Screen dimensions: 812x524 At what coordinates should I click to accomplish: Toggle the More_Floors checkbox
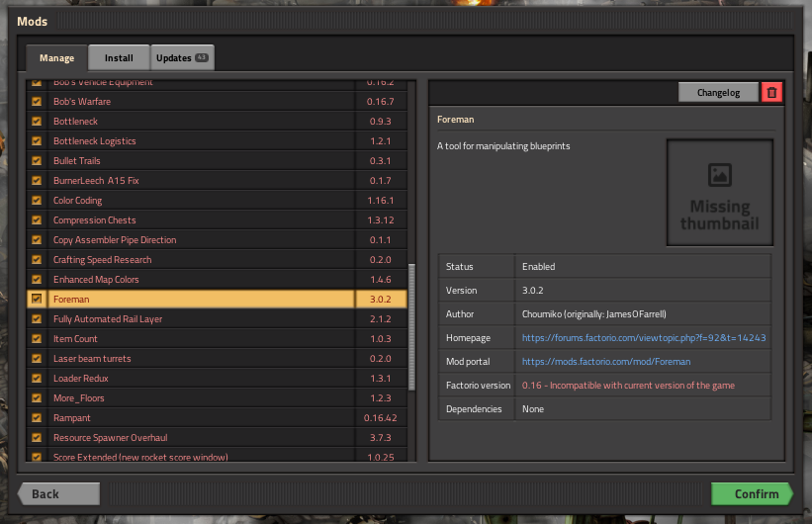[x=37, y=398]
